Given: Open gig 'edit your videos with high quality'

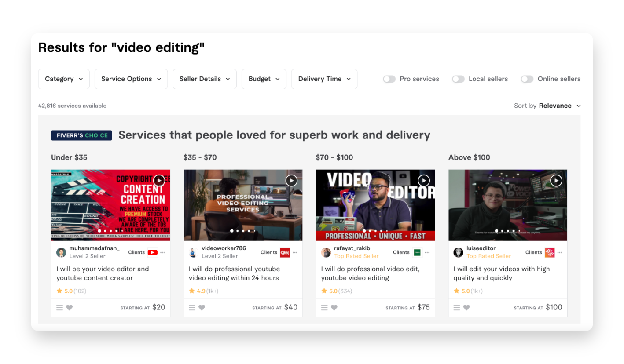Looking at the screenshot, I should (502, 273).
